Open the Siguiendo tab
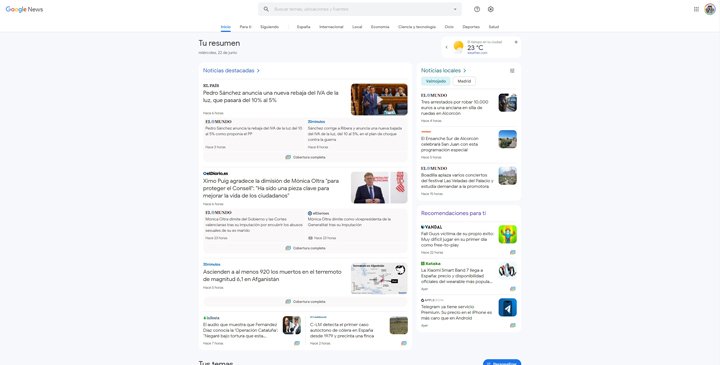720x365 pixels. (x=270, y=27)
